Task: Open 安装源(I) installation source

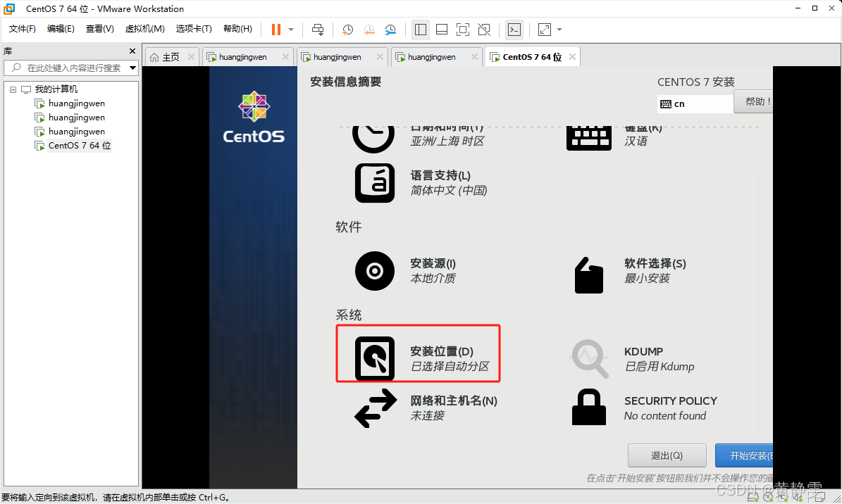Action: pyautogui.click(x=406, y=271)
